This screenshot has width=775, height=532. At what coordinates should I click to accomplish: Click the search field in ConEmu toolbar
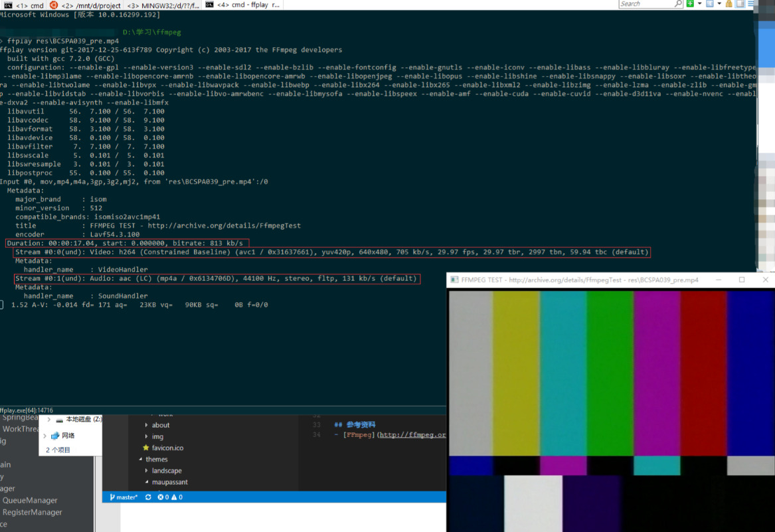645,4
